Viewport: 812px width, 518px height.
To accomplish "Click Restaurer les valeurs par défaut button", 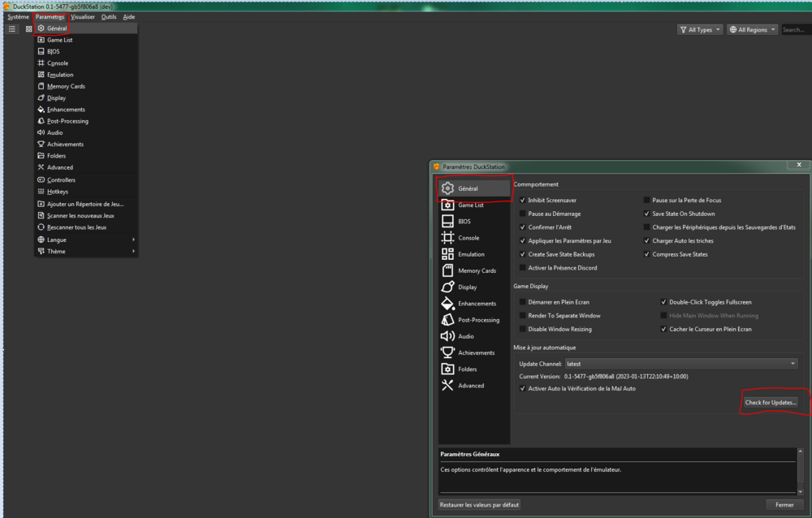I will click(479, 504).
